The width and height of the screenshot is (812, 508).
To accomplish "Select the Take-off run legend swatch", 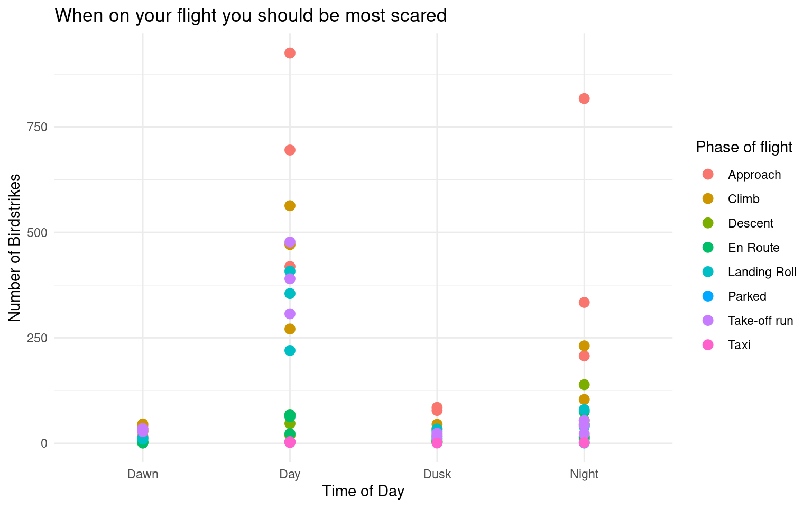I will pyautogui.click(x=708, y=321).
